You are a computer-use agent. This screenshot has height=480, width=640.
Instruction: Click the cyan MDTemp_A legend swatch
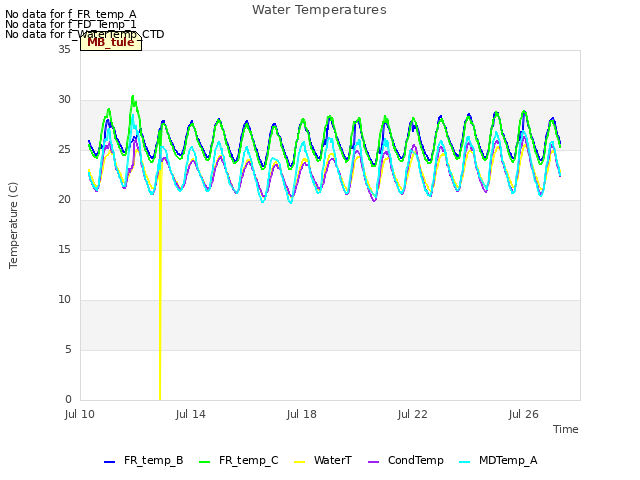[x=464, y=462]
